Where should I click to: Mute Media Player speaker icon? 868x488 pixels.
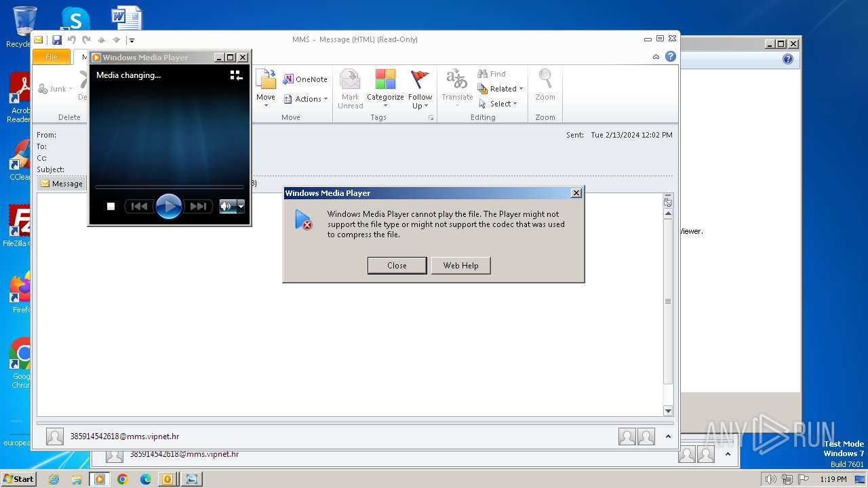226,207
